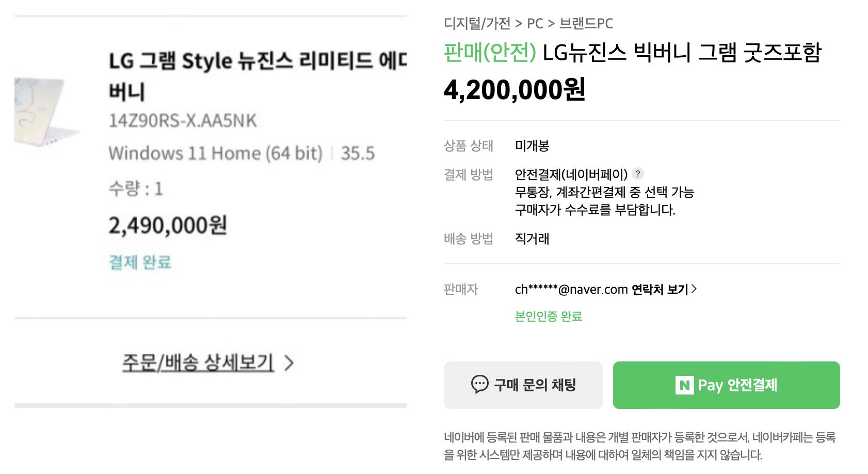Click the arrow next to 연락처 보기

[x=694, y=289]
